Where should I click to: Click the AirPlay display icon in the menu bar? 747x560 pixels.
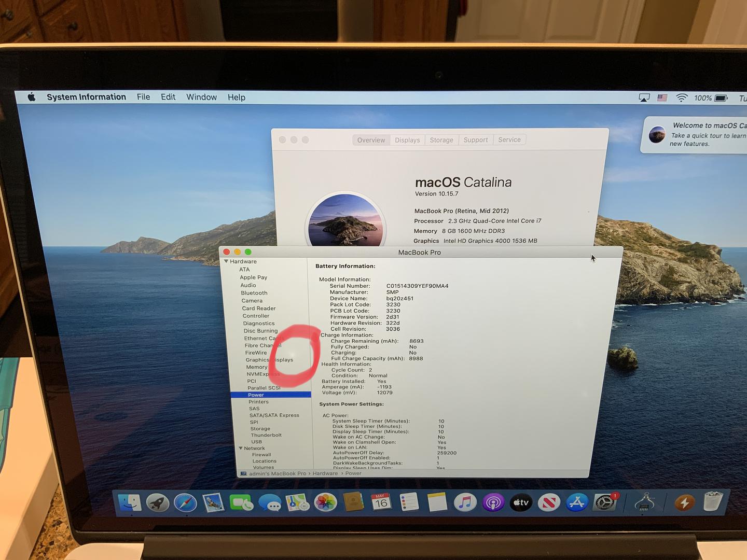[644, 97]
